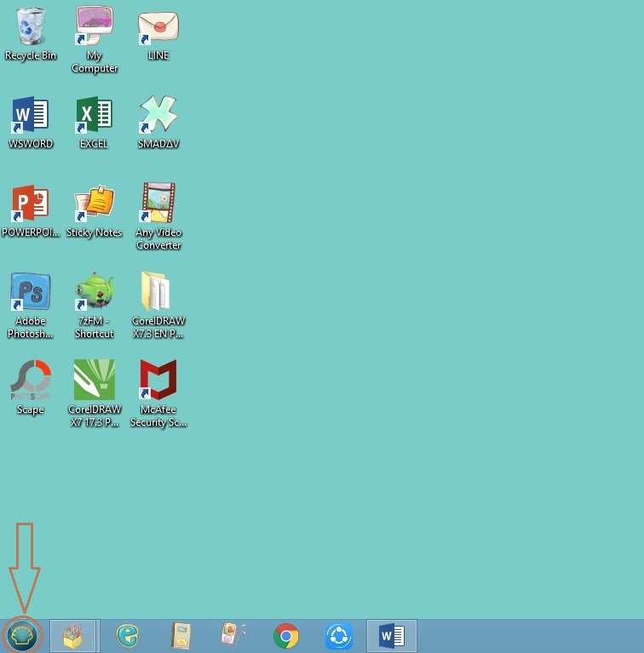Select the WSWORD desktop shortcut
This screenshot has height=653, width=644.
pos(30,115)
